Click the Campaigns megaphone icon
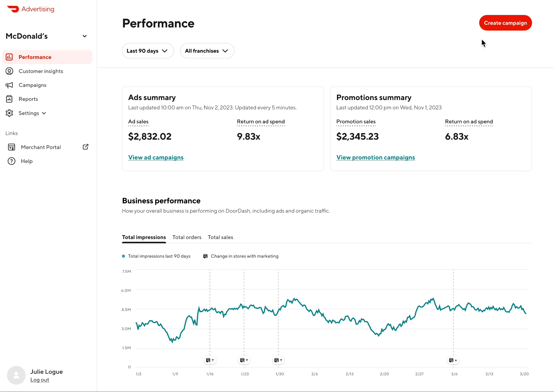Screen dimensions: 554x392 coord(9,85)
